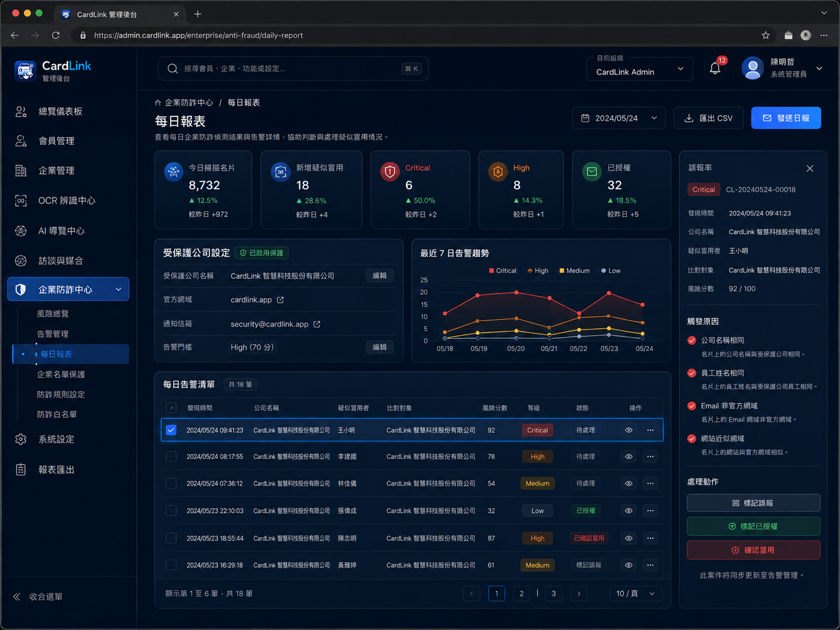Focus the 搜尋會員、企業 search field

click(x=293, y=68)
